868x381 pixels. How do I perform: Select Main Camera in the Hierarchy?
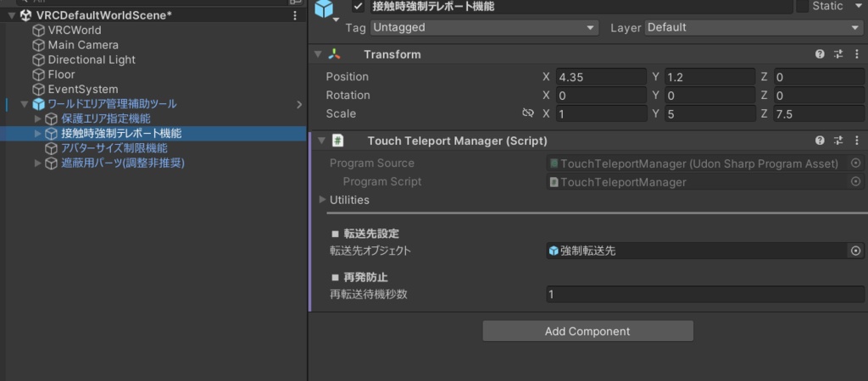pyautogui.click(x=83, y=45)
